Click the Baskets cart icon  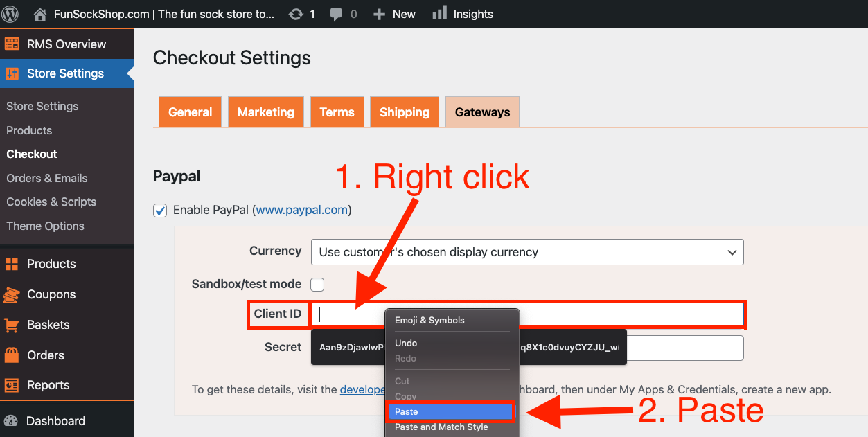click(12, 325)
